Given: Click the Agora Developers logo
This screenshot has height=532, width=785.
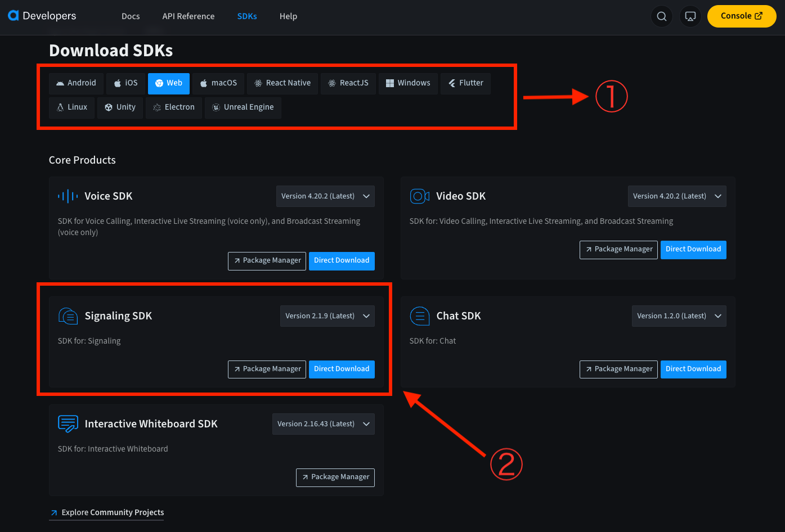Looking at the screenshot, I should pyautogui.click(x=42, y=16).
